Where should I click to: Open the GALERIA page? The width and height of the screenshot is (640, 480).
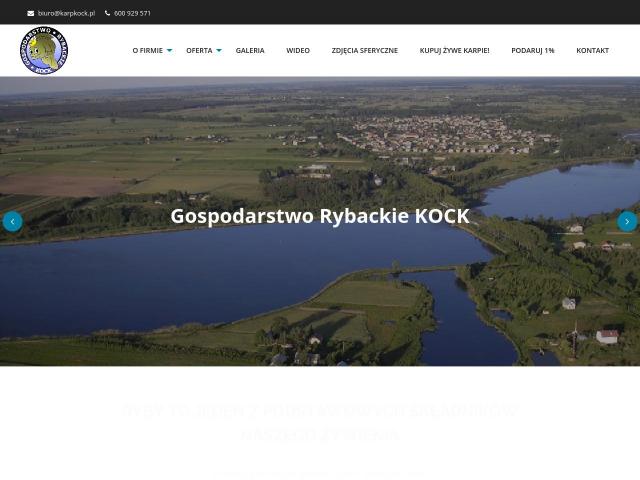(250, 51)
